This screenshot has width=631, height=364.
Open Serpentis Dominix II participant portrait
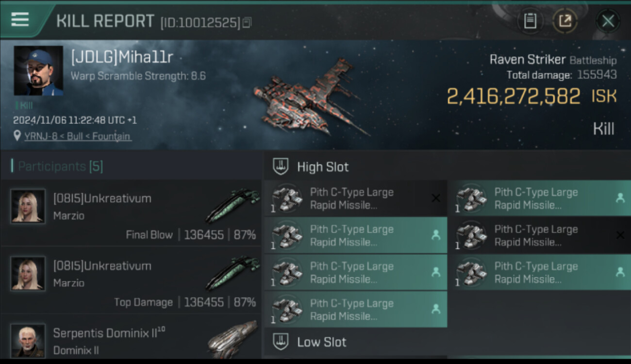28,341
